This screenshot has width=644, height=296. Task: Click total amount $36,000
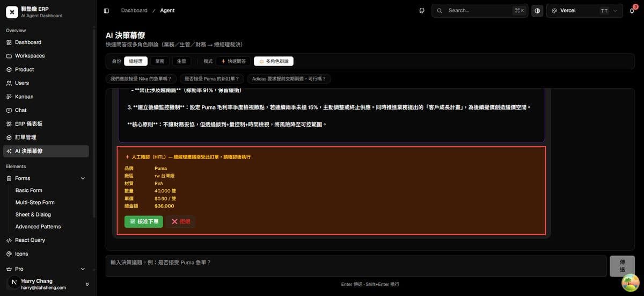(164, 206)
